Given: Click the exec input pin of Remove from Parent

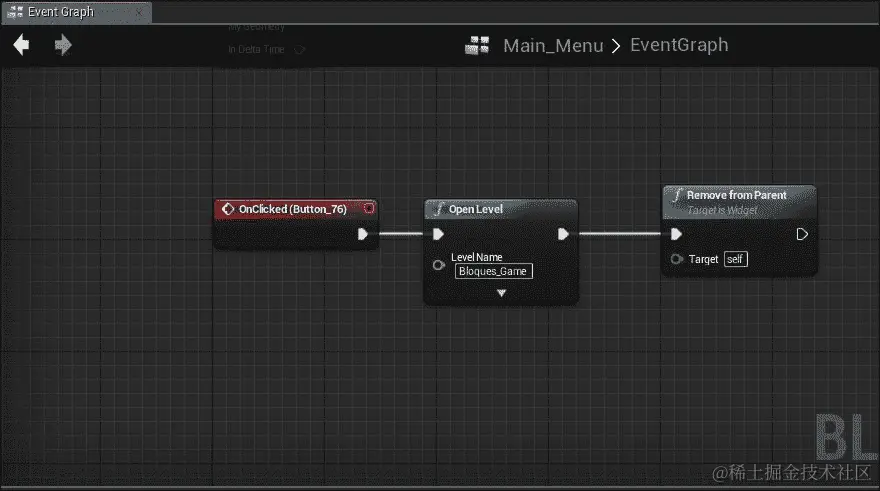Looking at the screenshot, I should tap(676, 234).
